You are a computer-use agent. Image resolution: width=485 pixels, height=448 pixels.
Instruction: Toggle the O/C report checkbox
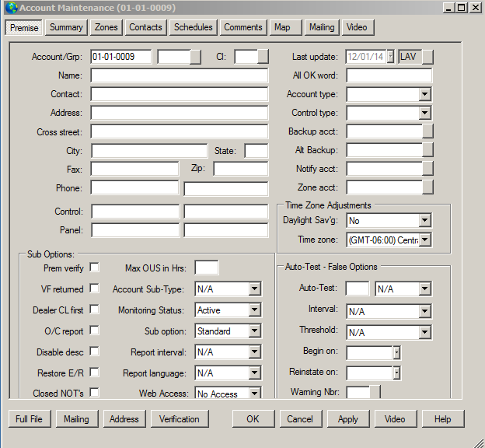click(94, 331)
